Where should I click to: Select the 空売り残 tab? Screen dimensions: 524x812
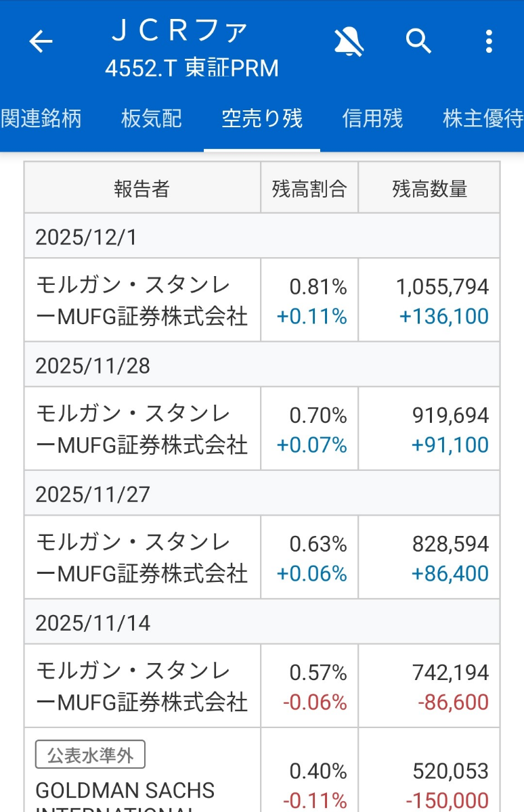point(262,119)
